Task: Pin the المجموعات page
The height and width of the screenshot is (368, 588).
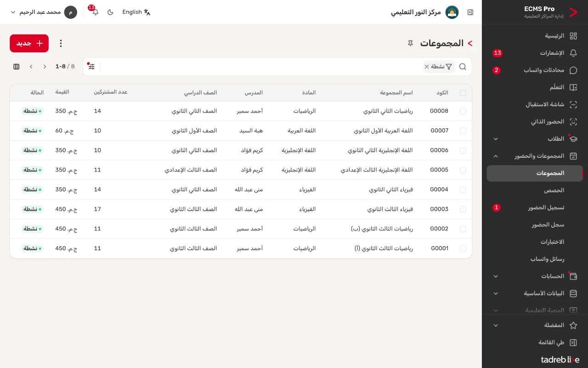Action: 411,43
